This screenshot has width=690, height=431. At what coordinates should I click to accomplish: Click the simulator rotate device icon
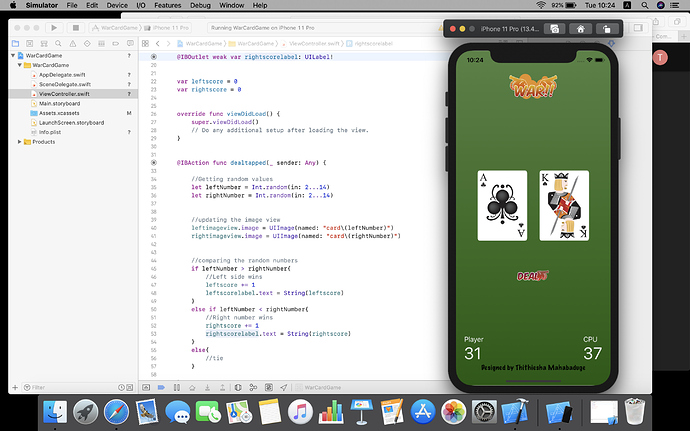tap(608, 29)
